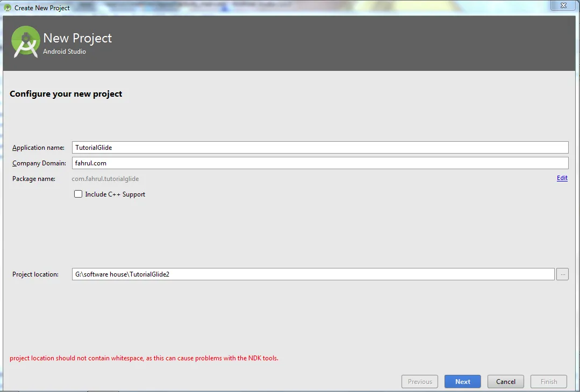
Task: Click the 'Package name:' label
Action: [34, 179]
